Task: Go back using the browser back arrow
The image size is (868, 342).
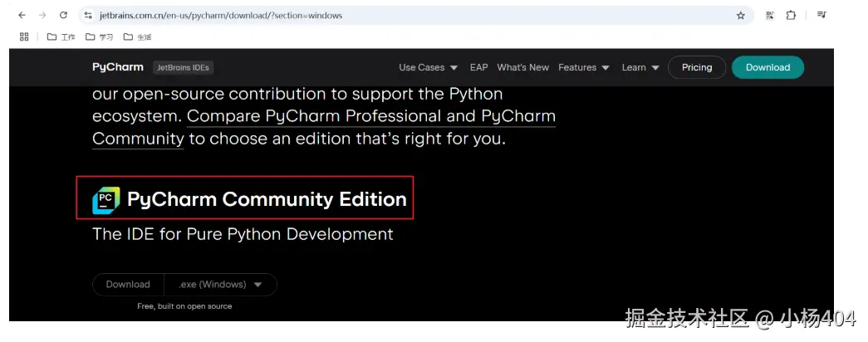Action: click(x=22, y=16)
